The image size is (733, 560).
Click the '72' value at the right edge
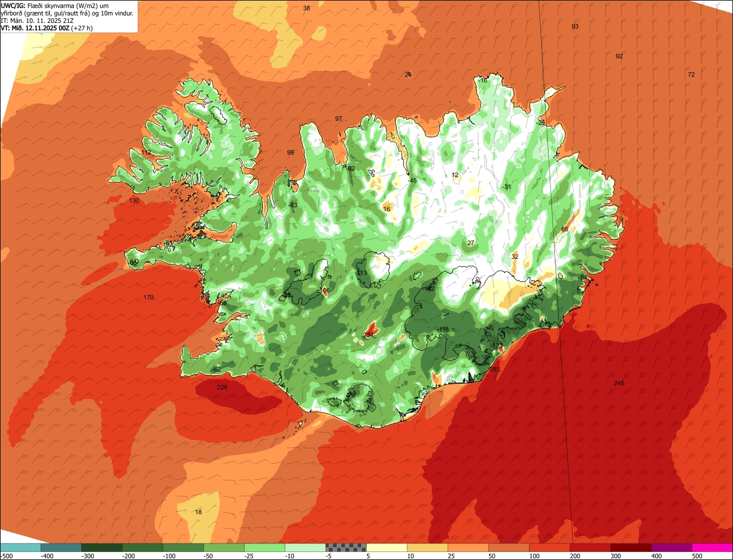(x=691, y=74)
